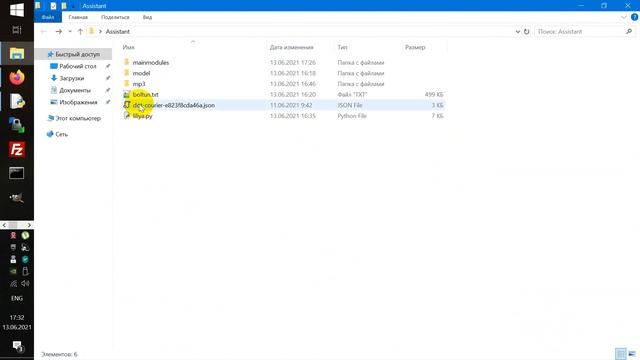Open the action center notifications icon
640x360 pixels.
[x=18, y=347]
